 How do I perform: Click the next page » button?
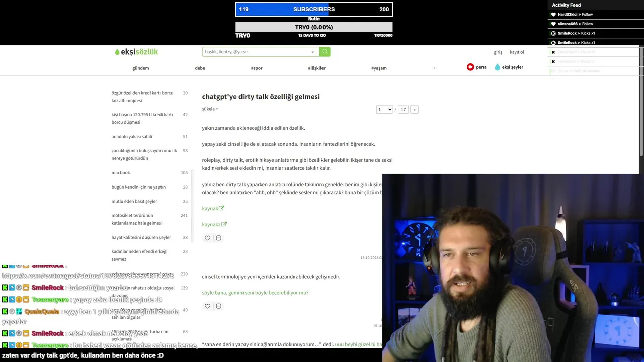tap(414, 109)
